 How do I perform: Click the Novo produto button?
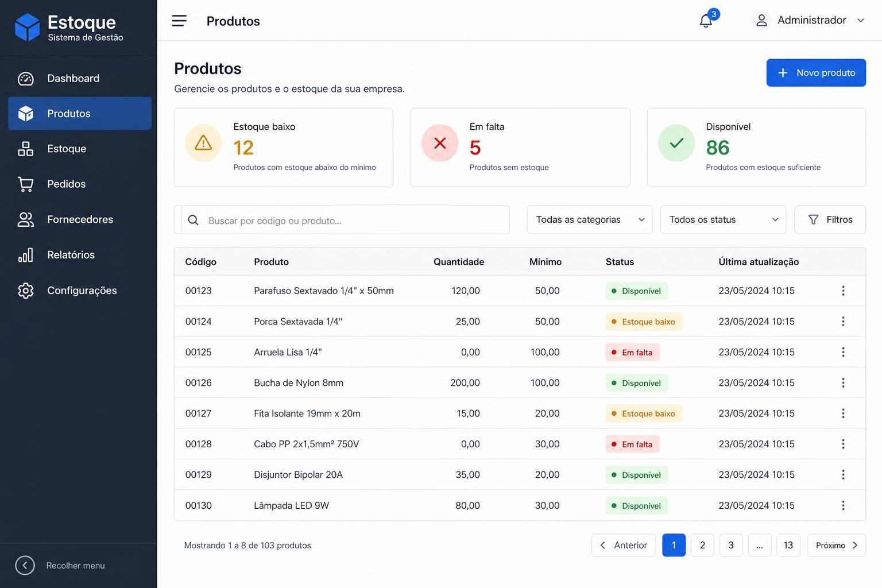(816, 73)
